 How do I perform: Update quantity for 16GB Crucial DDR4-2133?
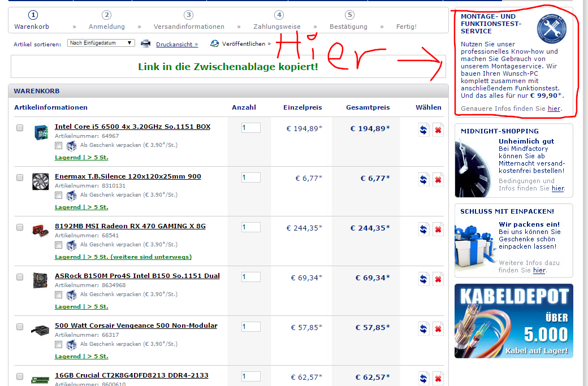(x=423, y=379)
